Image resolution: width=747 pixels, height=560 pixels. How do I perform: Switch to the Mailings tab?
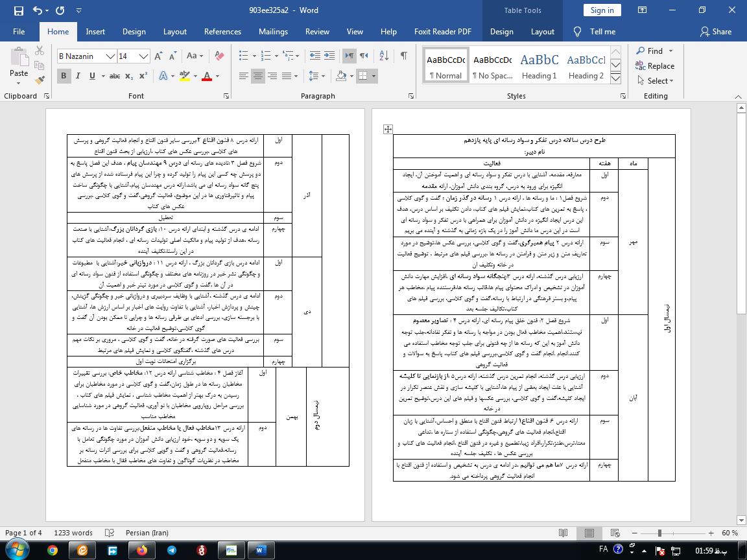(x=273, y=32)
